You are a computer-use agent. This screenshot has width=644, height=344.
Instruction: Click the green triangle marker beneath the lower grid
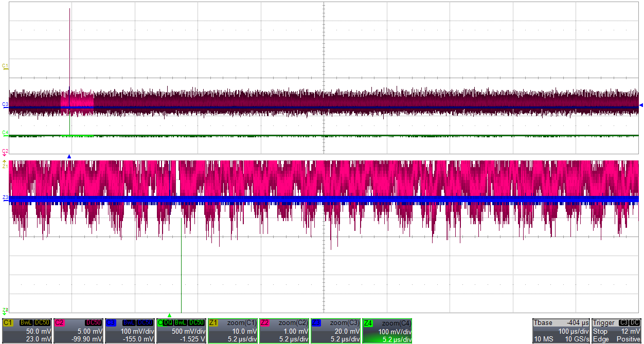point(169,316)
